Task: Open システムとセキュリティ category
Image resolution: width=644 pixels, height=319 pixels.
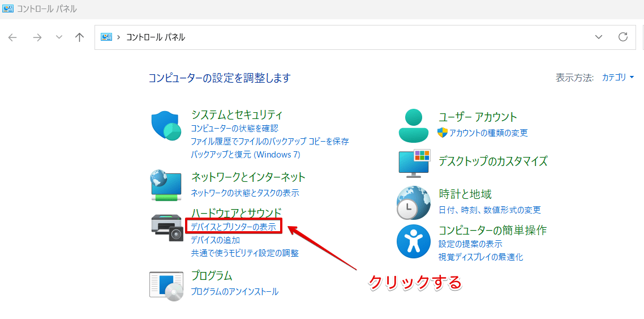Action: [237, 114]
